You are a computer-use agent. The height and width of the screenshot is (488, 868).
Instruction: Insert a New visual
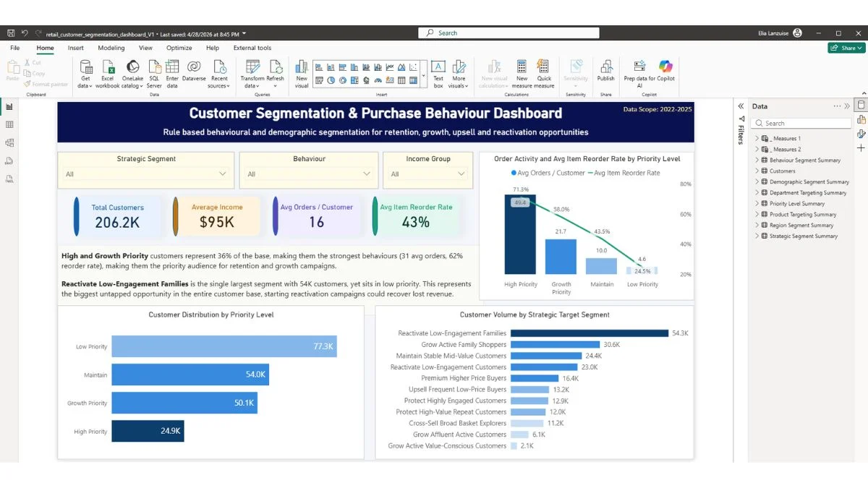(302, 74)
